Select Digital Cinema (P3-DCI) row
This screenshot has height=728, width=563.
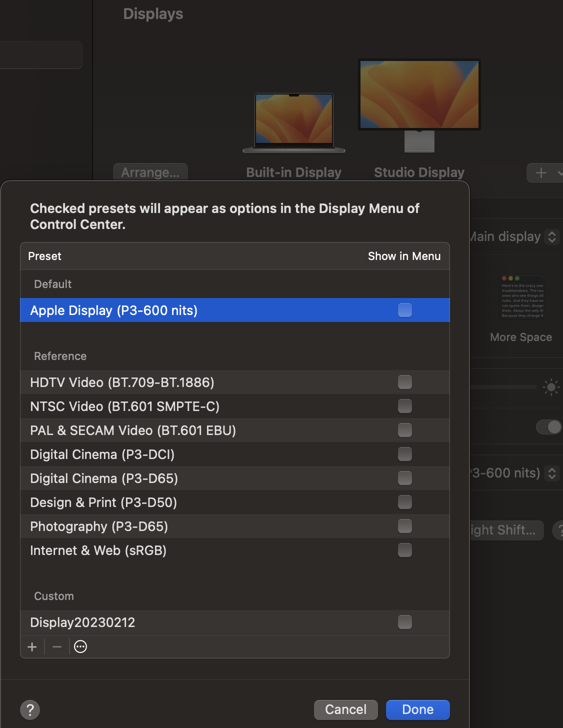(235, 454)
